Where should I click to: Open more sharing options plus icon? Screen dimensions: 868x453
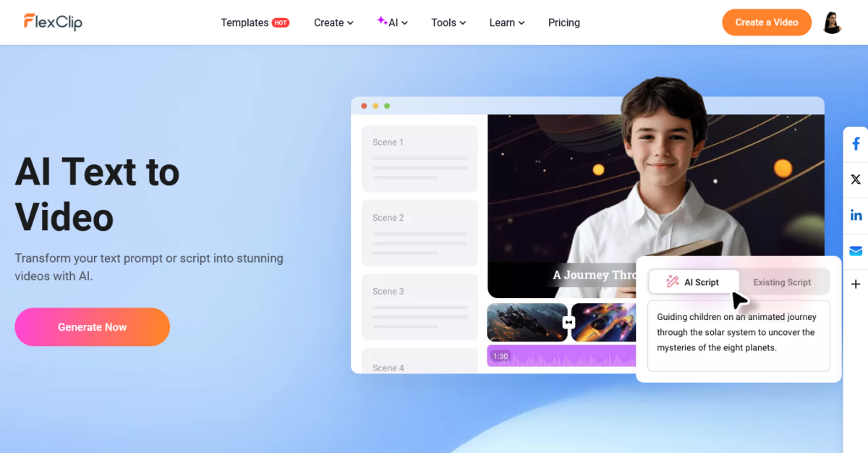(x=856, y=284)
